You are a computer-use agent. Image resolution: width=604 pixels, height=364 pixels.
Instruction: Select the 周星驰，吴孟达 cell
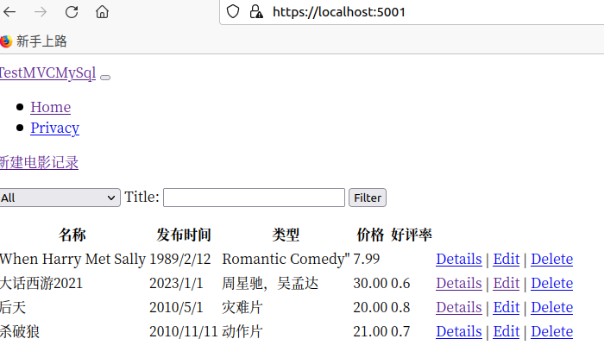270,283
